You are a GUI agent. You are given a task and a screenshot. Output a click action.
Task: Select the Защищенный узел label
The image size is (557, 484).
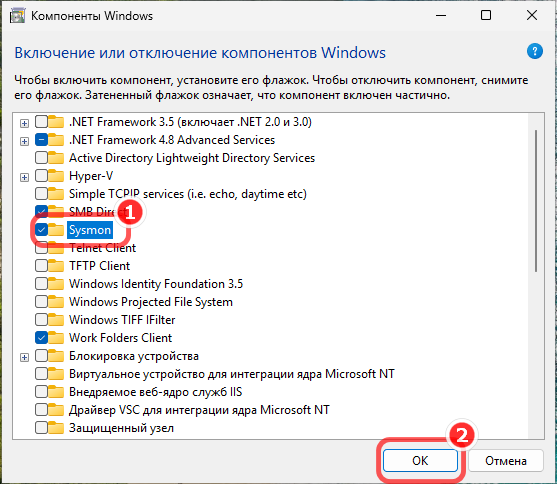click(x=121, y=427)
